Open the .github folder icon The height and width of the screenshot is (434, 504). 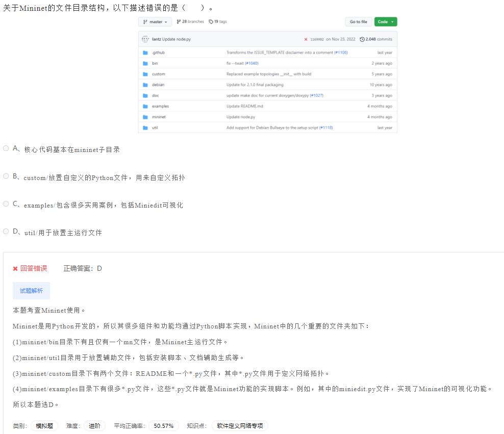pyautogui.click(x=146, y=52)
